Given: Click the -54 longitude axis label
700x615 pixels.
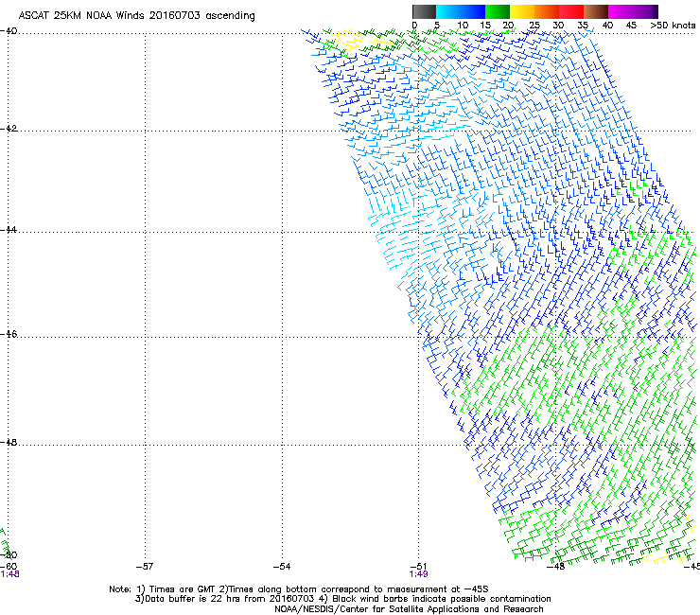Looking at the screenshot, I should [282, 567].
